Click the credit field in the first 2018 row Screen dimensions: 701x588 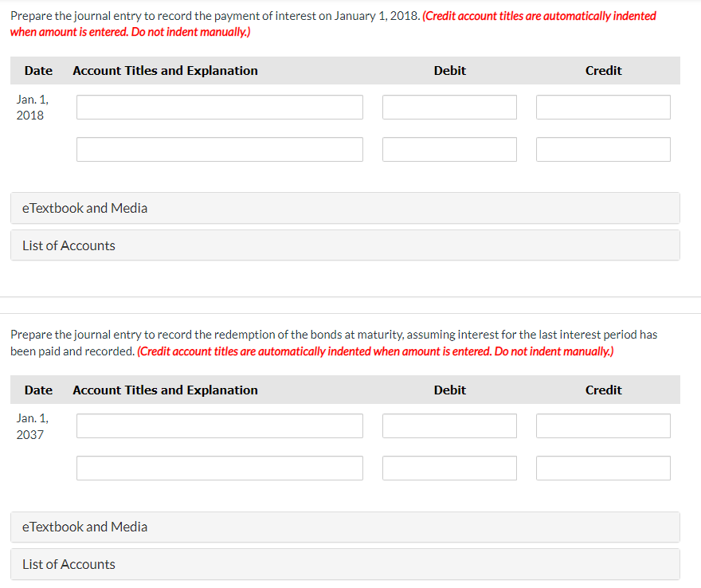603,107
